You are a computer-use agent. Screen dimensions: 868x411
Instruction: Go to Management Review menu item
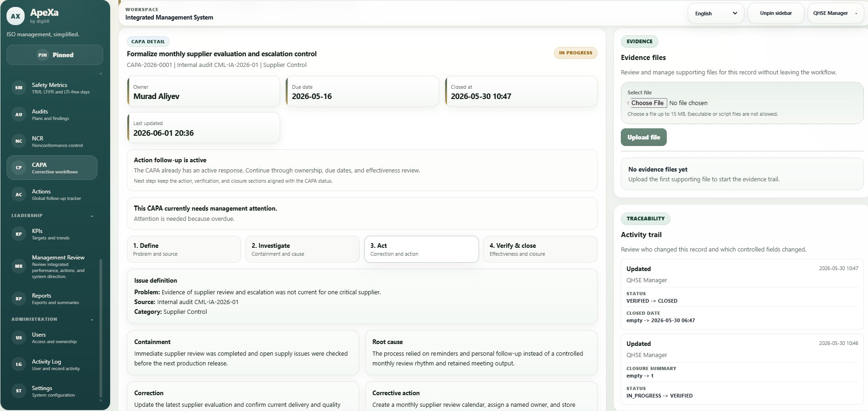(52, 266)
